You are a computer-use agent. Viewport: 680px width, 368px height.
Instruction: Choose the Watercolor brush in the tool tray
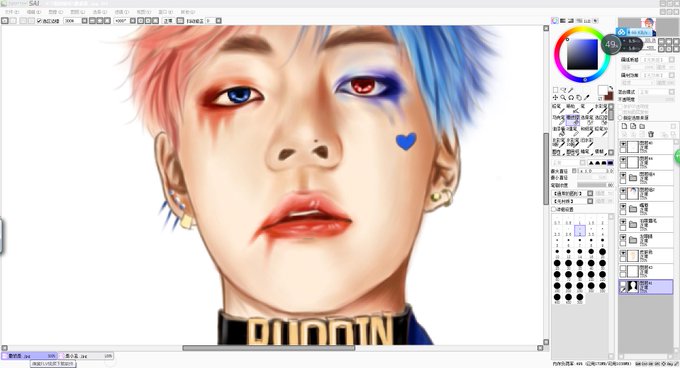(x=602, y=108)
